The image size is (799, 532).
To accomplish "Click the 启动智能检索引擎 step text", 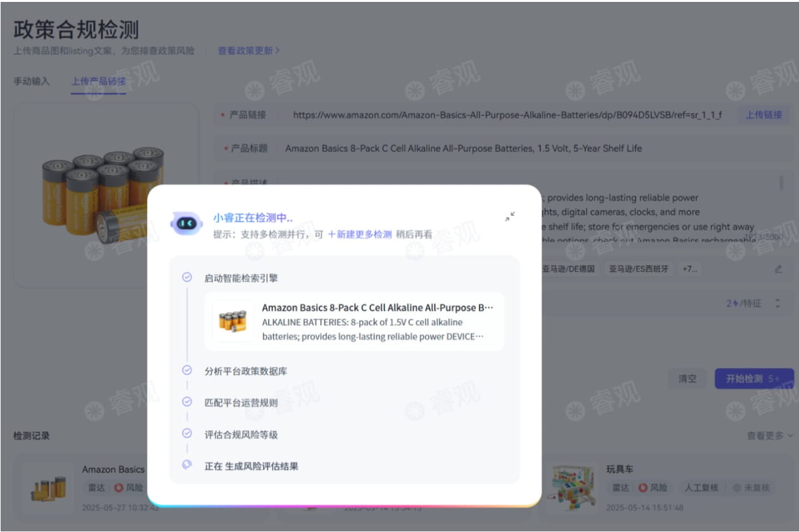I will tap(241, 277).
